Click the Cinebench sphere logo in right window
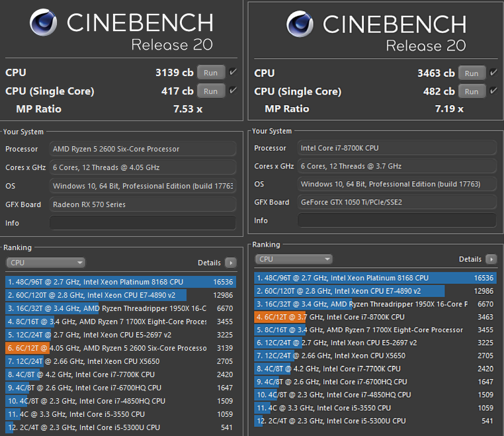 (300, 24)
